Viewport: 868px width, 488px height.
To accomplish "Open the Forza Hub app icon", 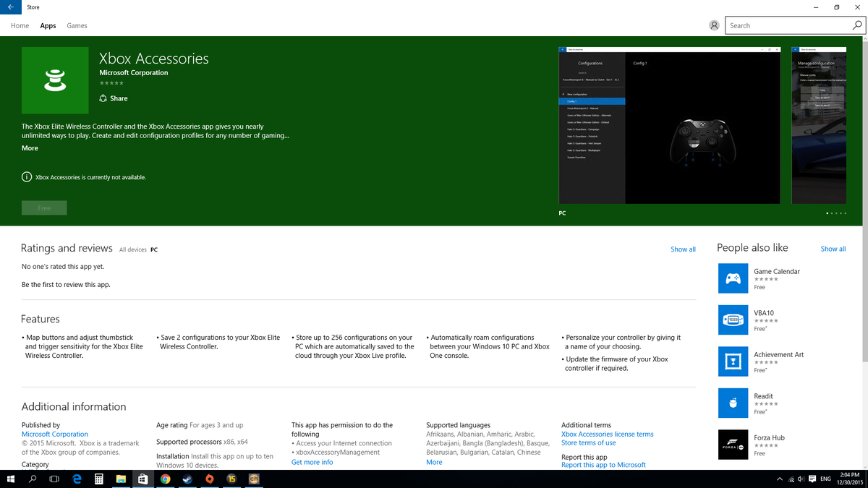I will 733,445.
